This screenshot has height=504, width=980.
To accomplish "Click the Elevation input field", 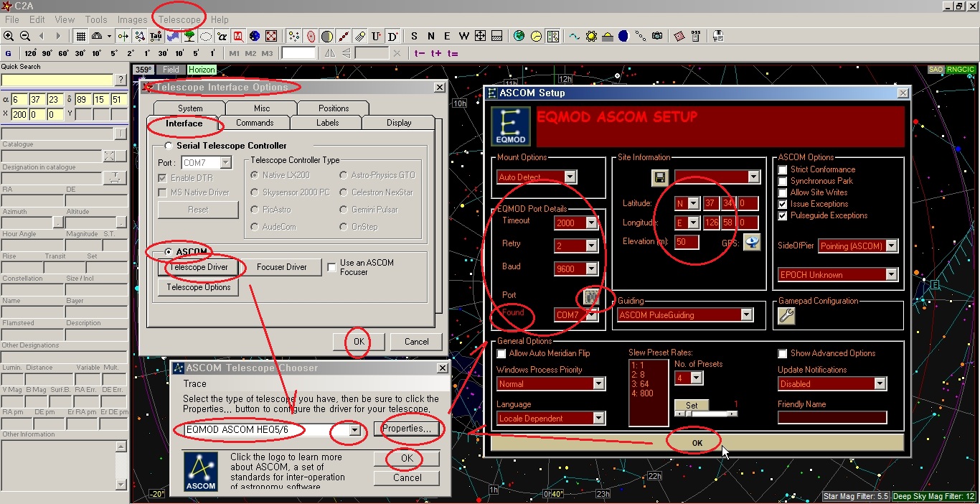I will 687,242.
